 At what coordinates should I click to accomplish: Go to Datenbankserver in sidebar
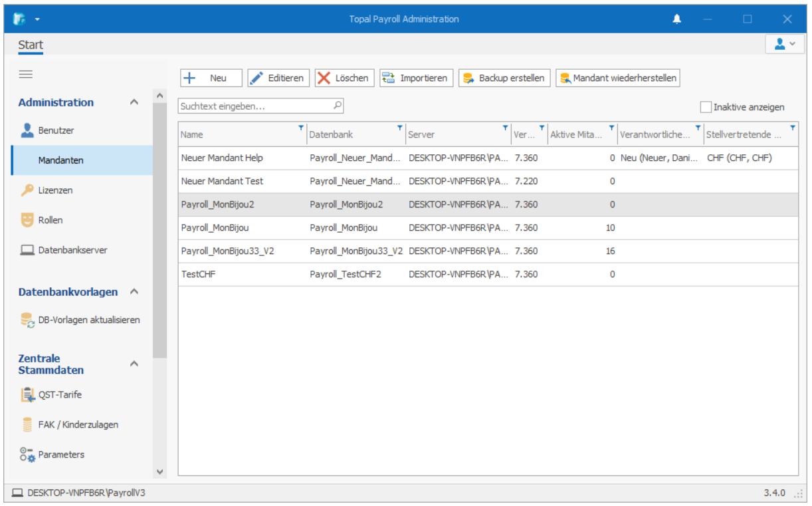(72, 250)
